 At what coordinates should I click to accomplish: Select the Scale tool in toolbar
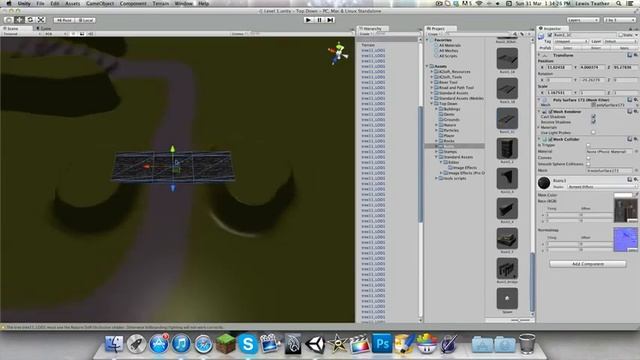pos(41,20)
